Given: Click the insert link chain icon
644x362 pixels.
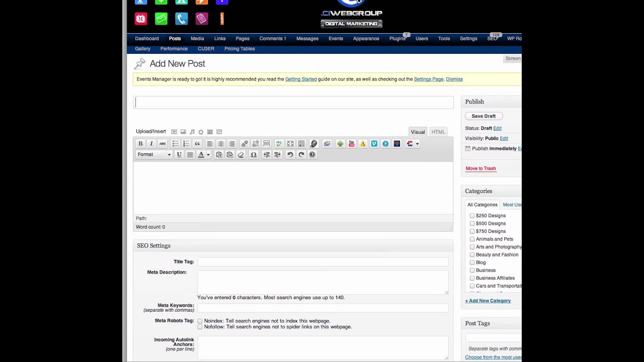Looking at the screenshot, I should coord(245,144).
